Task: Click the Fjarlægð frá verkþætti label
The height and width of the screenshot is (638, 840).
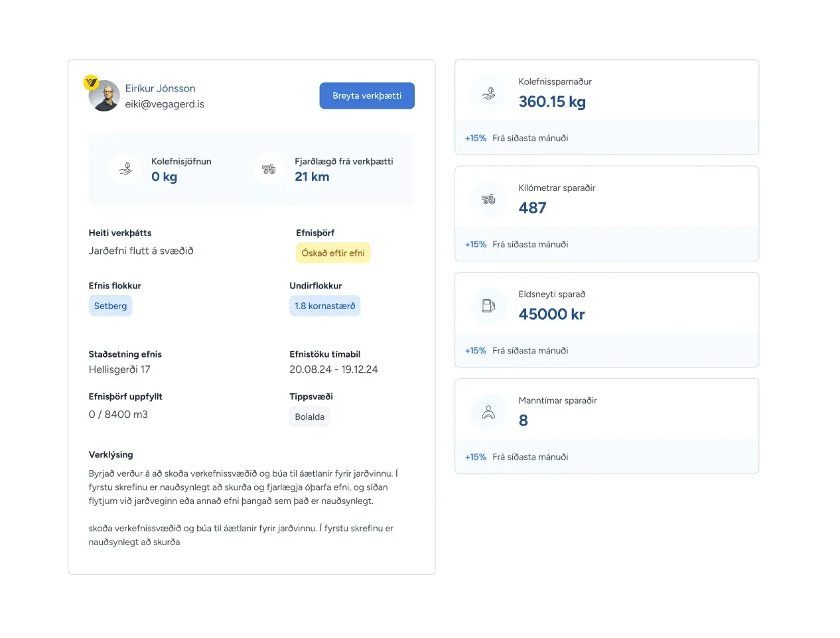Action: click(x=344, y=161)
